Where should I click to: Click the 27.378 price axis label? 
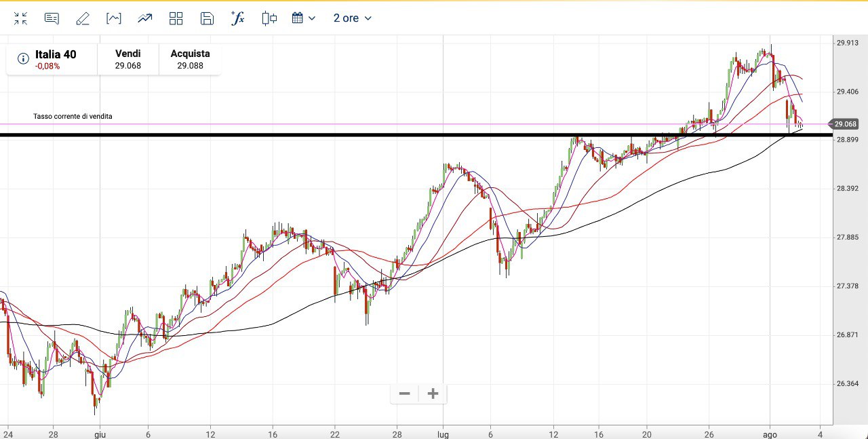[848, 286]
